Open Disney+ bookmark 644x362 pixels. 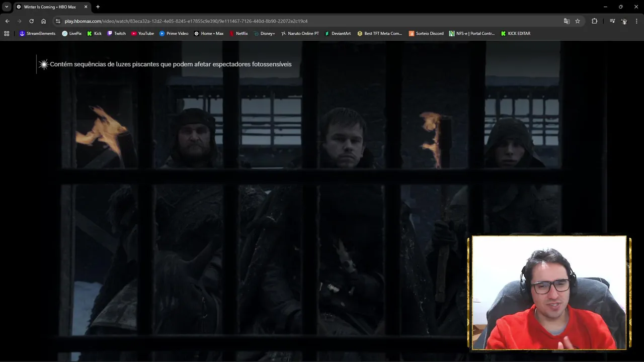(264, 34)
